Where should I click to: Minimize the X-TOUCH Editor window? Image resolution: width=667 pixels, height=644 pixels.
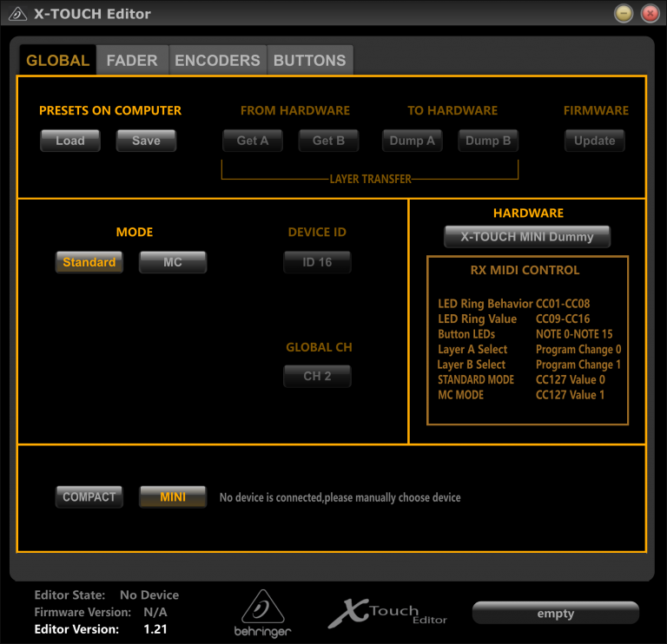[x=624, y=14]
